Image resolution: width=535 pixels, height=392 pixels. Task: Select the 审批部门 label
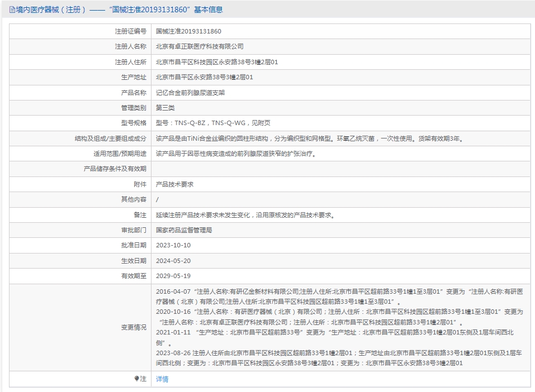[x=134, y=230]
